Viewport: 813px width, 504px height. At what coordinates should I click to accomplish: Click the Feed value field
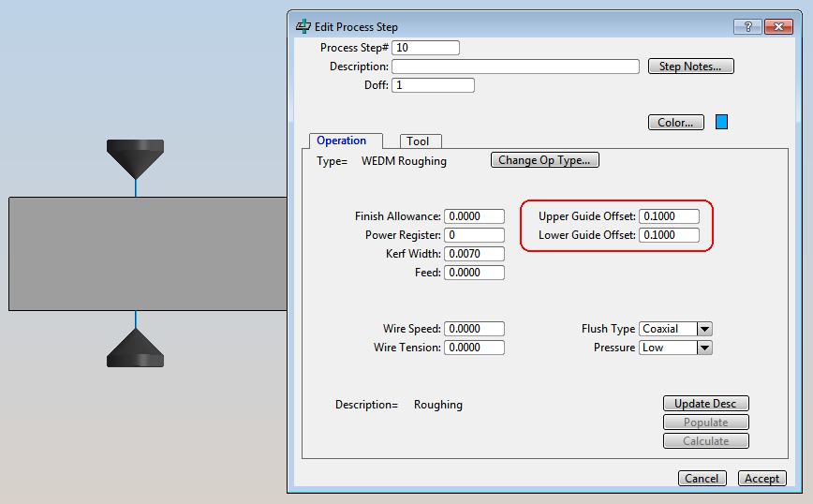click(x=475, y=273)
